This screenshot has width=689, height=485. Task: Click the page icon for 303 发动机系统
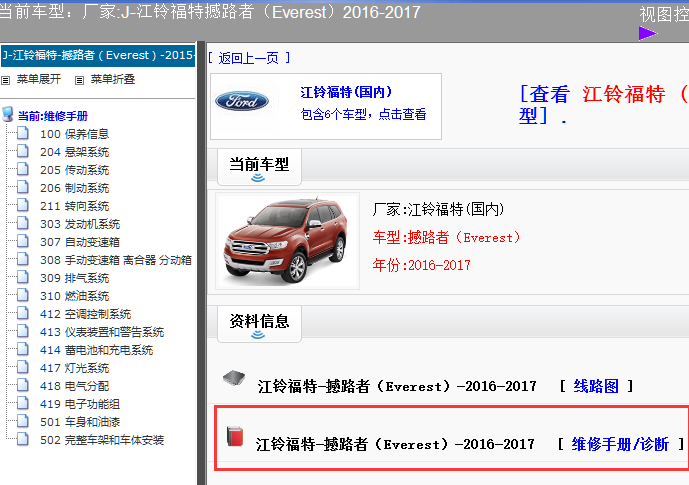point(23,223)
